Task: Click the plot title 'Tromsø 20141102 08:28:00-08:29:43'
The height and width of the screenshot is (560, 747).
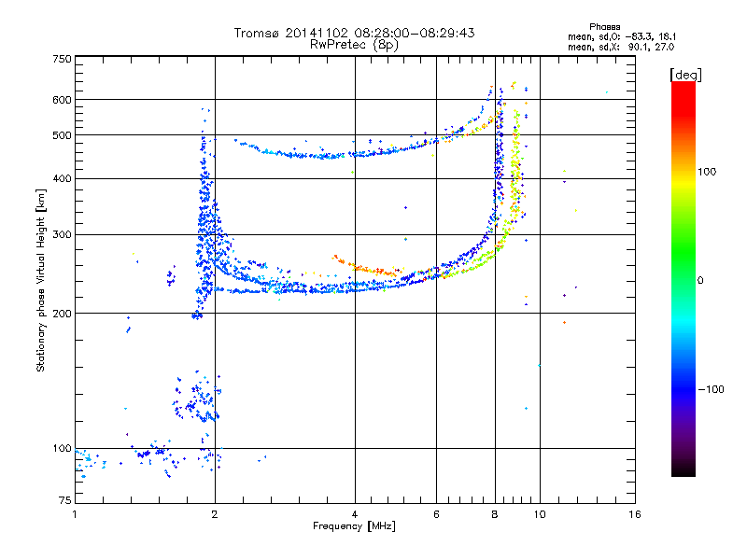Action: coord(354,33)
